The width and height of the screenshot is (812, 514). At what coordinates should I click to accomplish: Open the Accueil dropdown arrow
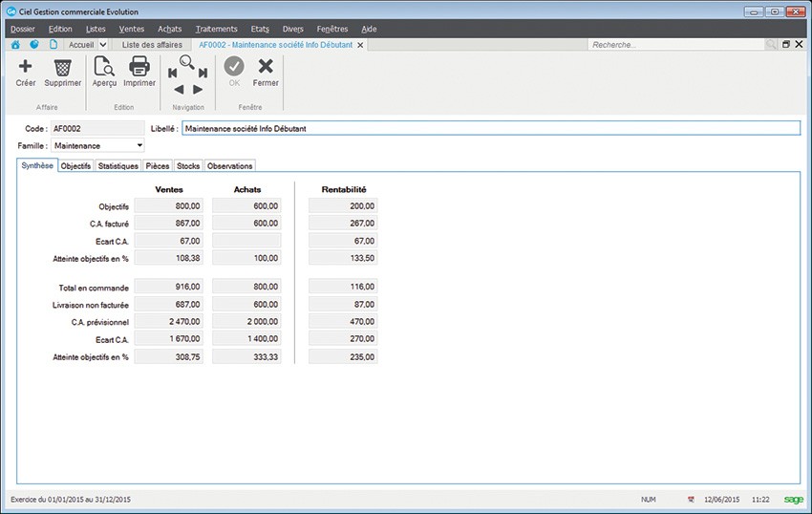[x=104, y=45]
